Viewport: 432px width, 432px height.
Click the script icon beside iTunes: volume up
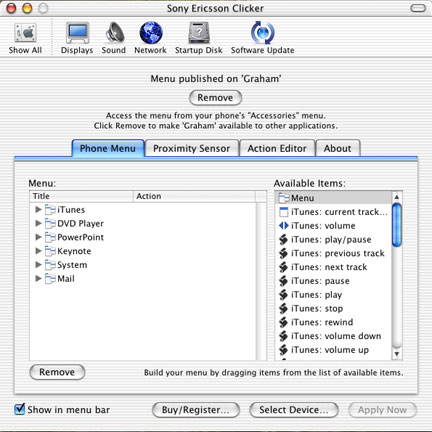pos(283,350)
